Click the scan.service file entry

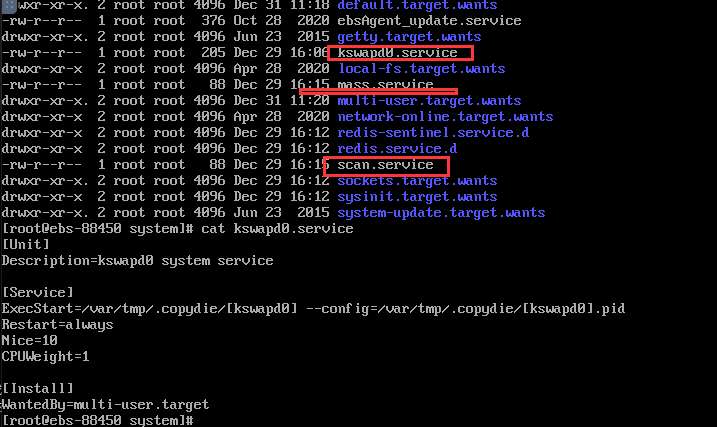(x=385, y=164)
